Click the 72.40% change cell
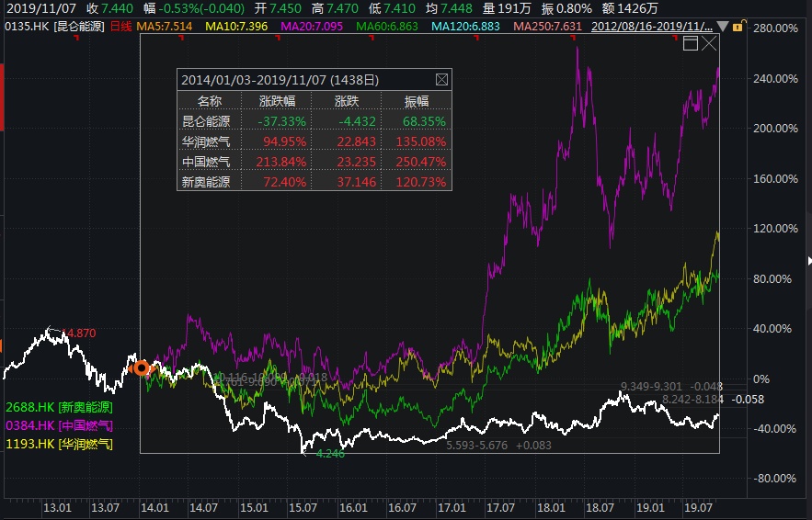This screenshot has height=520, width=812. pyautogui.click(x=284, y=182)
